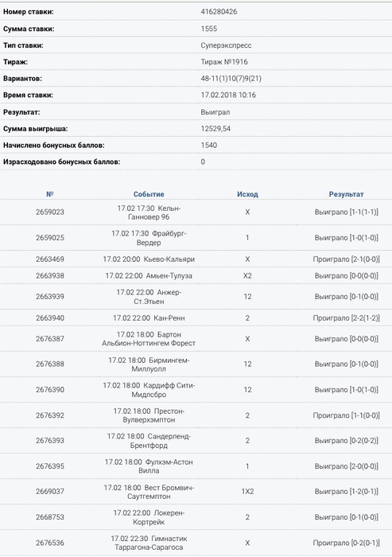Select the Бартон Альбион-Ноттингем Форест row
The image size is (392, 557).
pos(196,339)
